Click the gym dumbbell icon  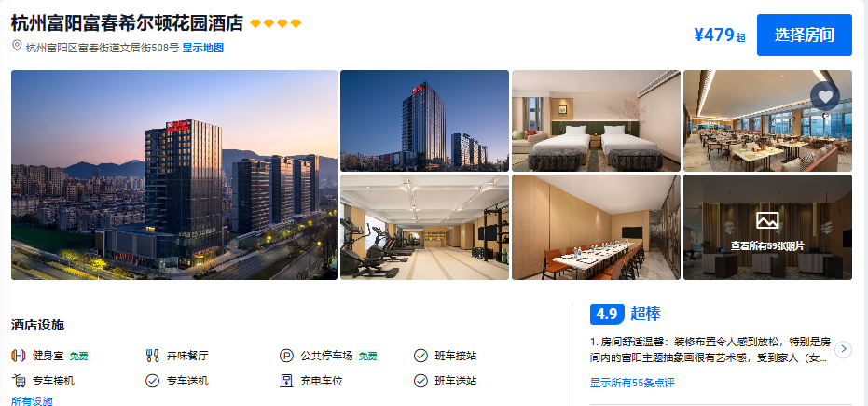(x=19, y=356)
